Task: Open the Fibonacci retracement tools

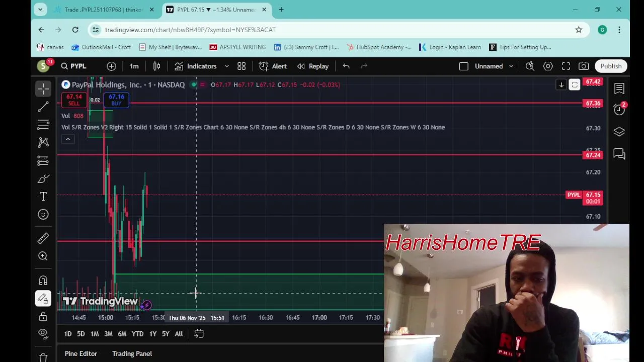Action: click(43, 124)
